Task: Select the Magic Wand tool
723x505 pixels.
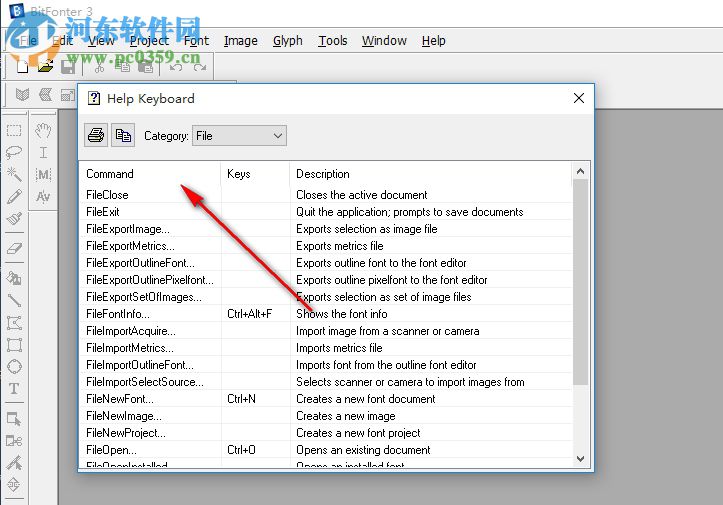Action: [14, 174]
